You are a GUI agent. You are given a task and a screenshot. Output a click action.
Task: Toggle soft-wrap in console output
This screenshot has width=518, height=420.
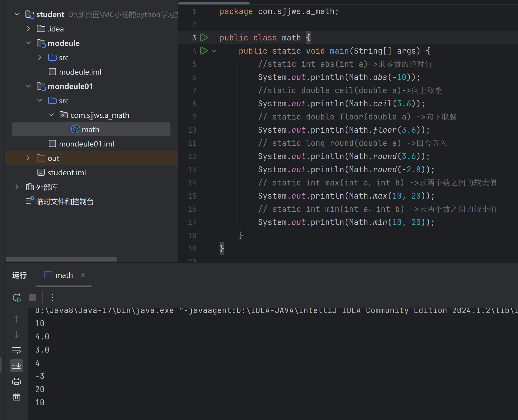tap(16, 350)
